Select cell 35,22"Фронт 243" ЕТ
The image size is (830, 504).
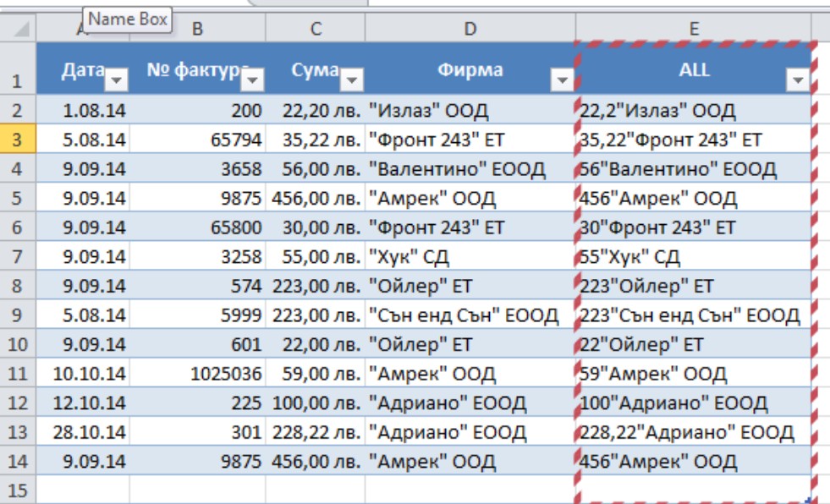694,139
